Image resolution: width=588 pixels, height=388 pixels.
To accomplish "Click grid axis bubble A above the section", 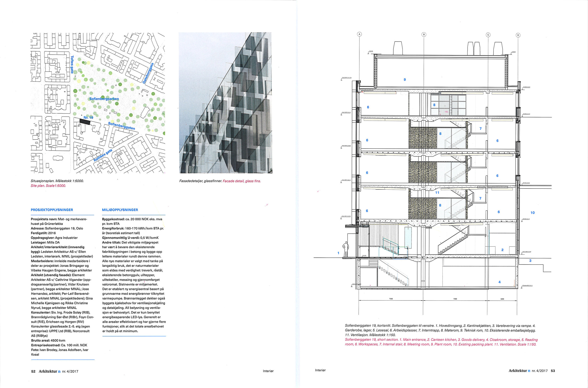I will [x=359, y=34].
